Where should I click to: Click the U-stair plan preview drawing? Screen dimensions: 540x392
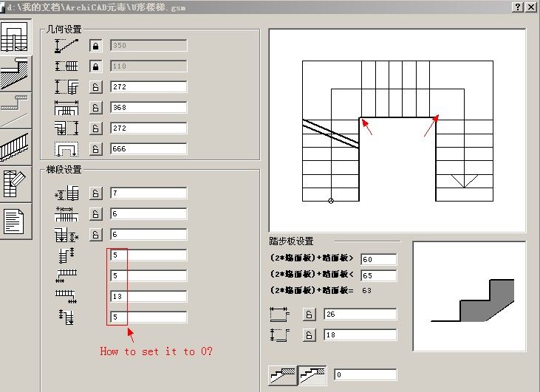[x=397, y=131]
